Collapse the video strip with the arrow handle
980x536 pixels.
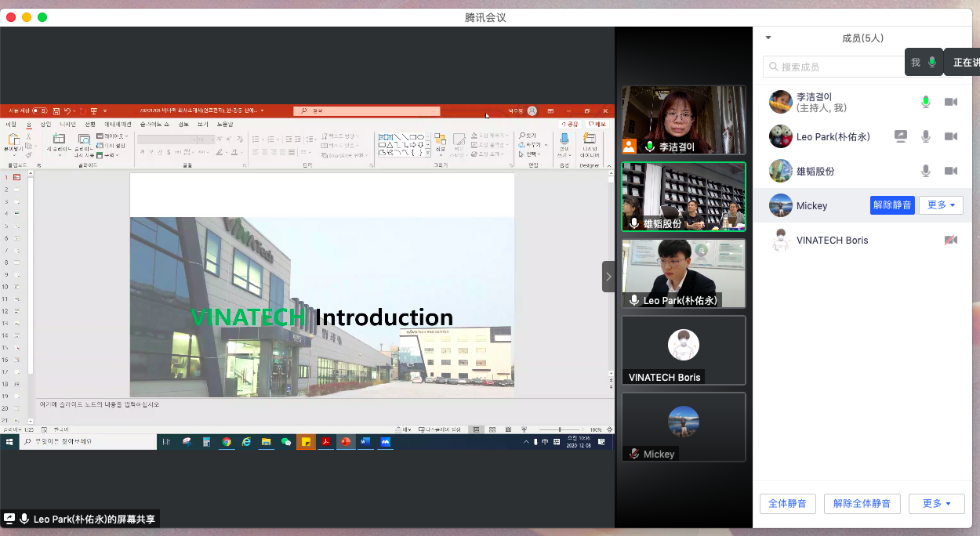[608, 277]
